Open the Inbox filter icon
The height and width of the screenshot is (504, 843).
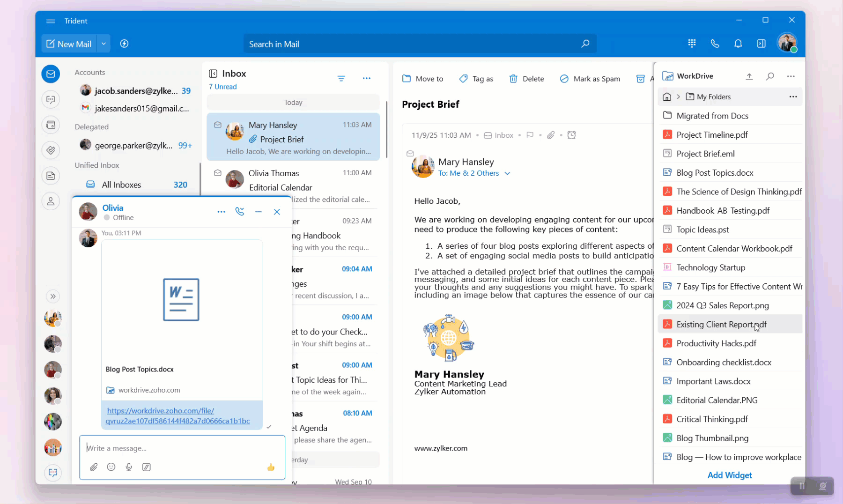341,78
